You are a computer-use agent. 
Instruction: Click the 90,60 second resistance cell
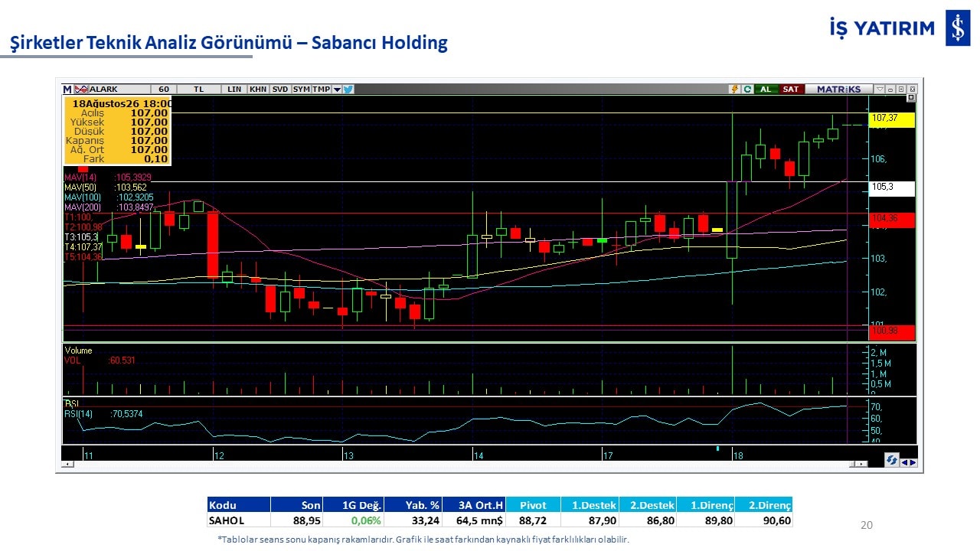pos(763,520)
